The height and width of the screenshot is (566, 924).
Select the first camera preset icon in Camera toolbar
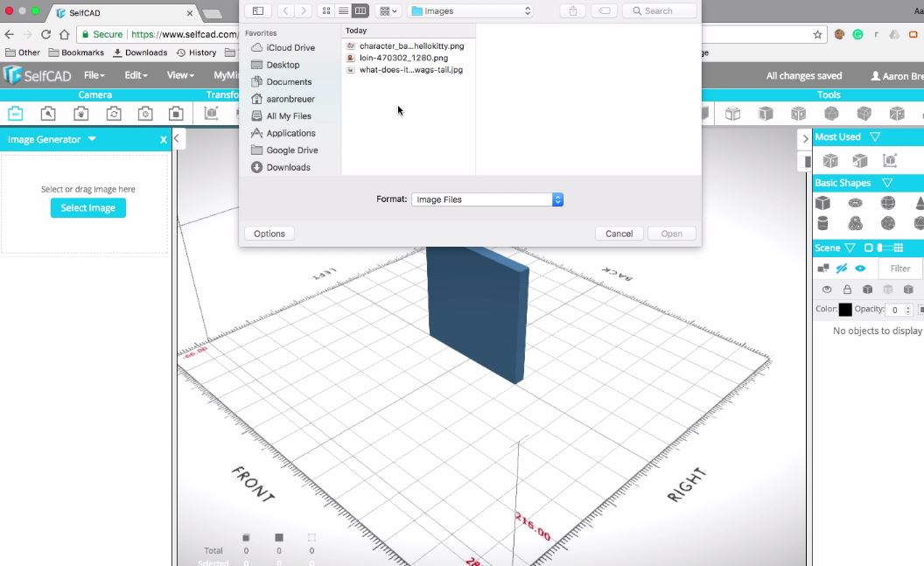pos(16,113)
